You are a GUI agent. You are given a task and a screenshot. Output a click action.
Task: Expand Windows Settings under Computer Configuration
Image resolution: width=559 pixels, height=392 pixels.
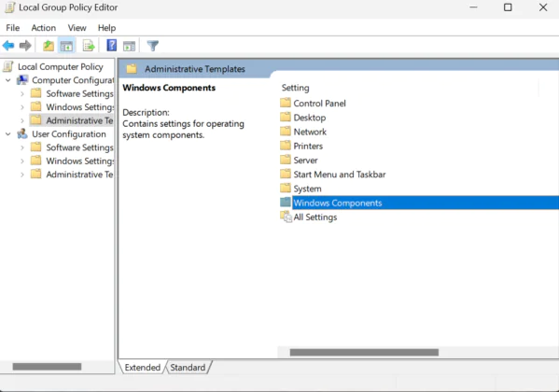(22, 107)
